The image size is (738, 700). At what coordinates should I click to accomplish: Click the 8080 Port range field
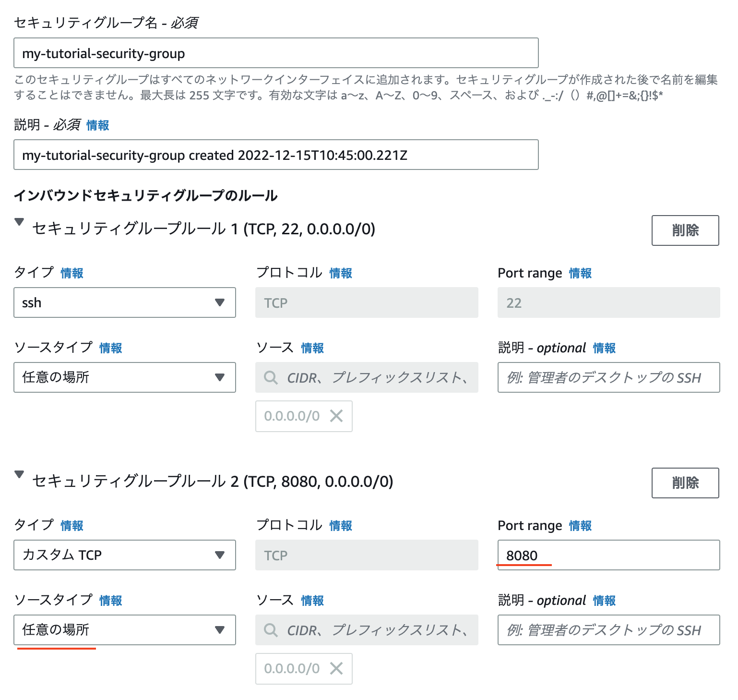[609, 555]
